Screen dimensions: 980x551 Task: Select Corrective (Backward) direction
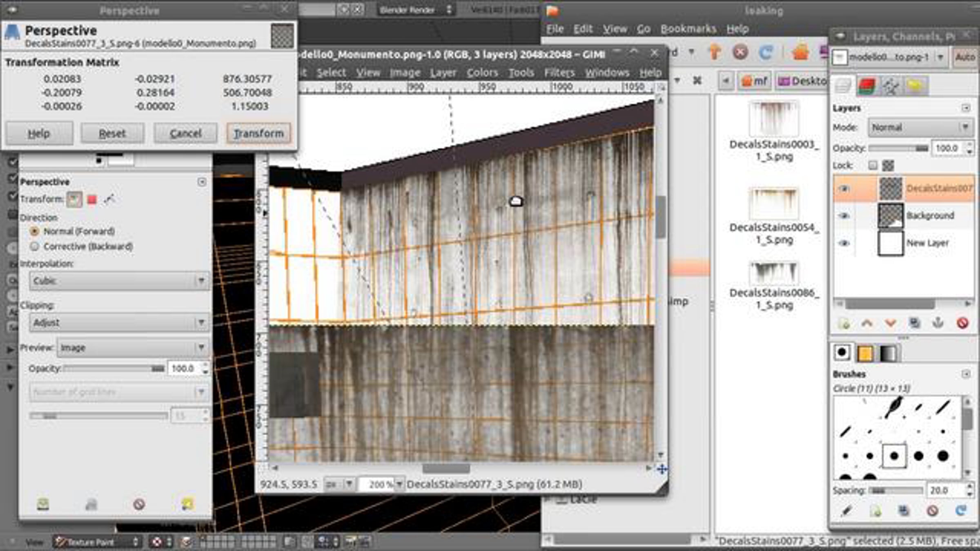pyautogui.click(x=35, y=247)
